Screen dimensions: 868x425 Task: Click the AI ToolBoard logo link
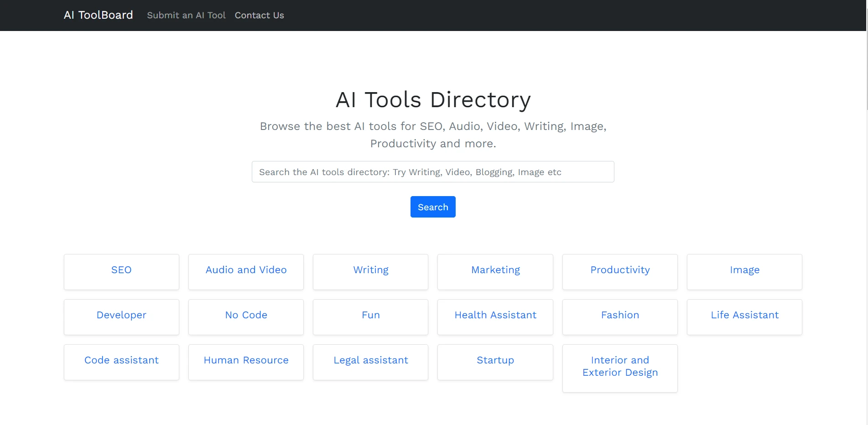(99, 15)
